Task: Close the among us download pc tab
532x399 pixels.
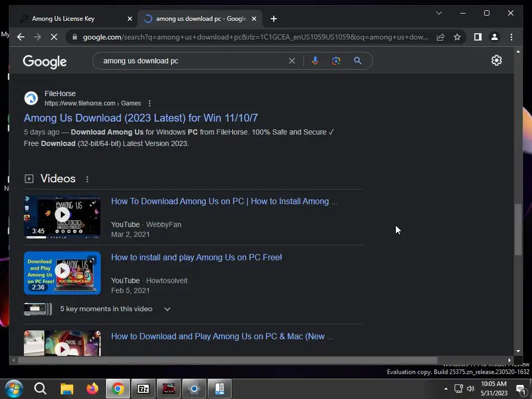Action: (x=254, y=19)
